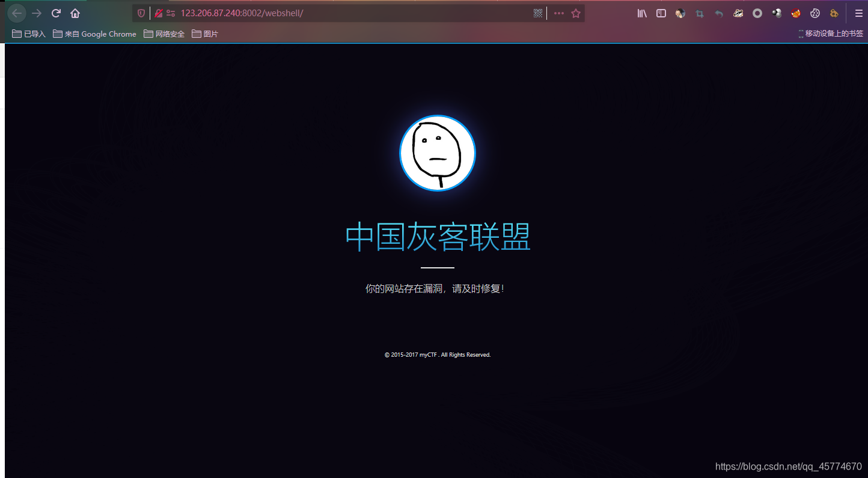
Task: Open the 图片 bookmarks folder
Action: point(205,34)
